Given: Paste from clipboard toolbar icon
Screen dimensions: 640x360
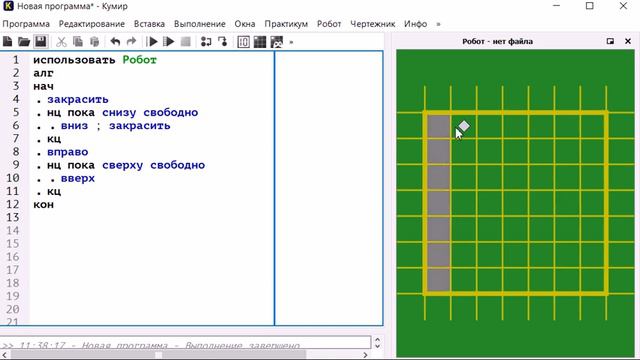Looking at the screenshot, I should click(x=94, y=42).
